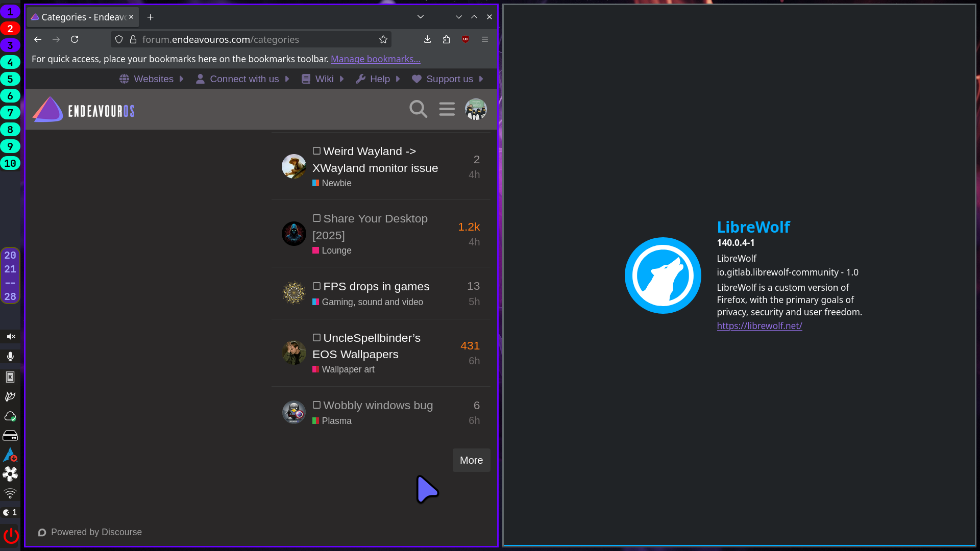Click the Extensions puzzle icon
Image resolution: width=980 pixels, height=551 pixels.
pos(446,39)
